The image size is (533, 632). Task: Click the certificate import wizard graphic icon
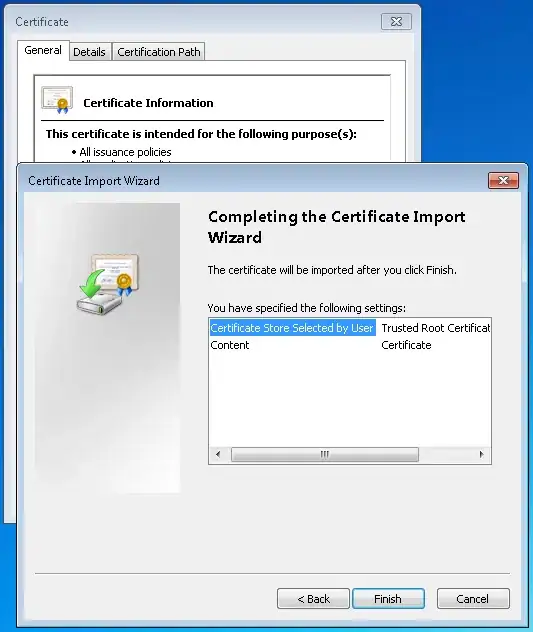108,284
